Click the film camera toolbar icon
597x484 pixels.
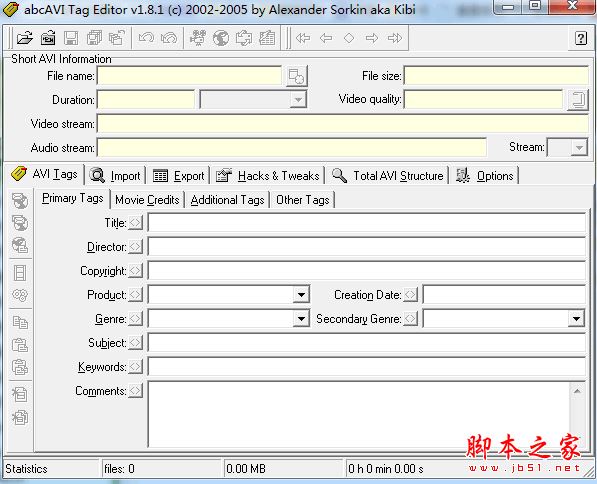pyautogui.click(x=198, y=38)
